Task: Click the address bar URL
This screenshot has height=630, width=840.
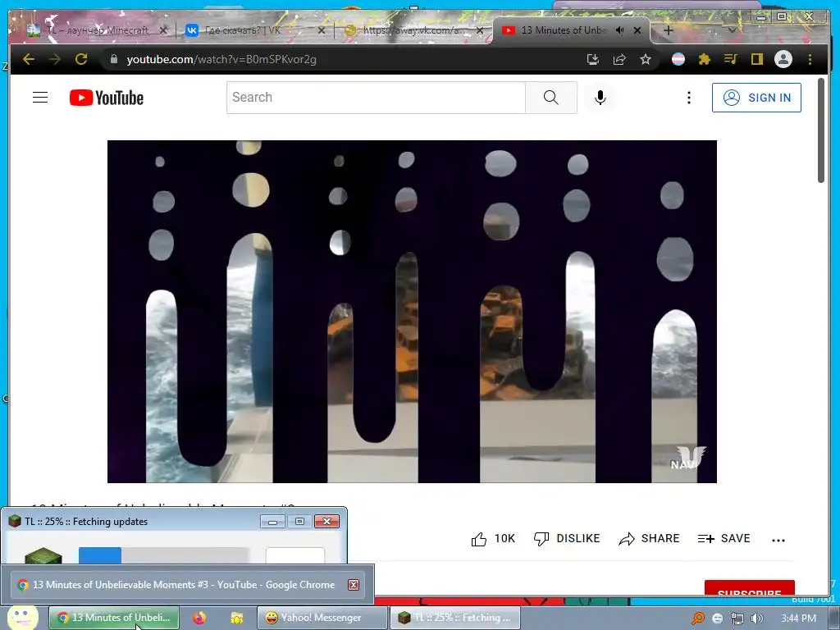Action: coord(221,59)
